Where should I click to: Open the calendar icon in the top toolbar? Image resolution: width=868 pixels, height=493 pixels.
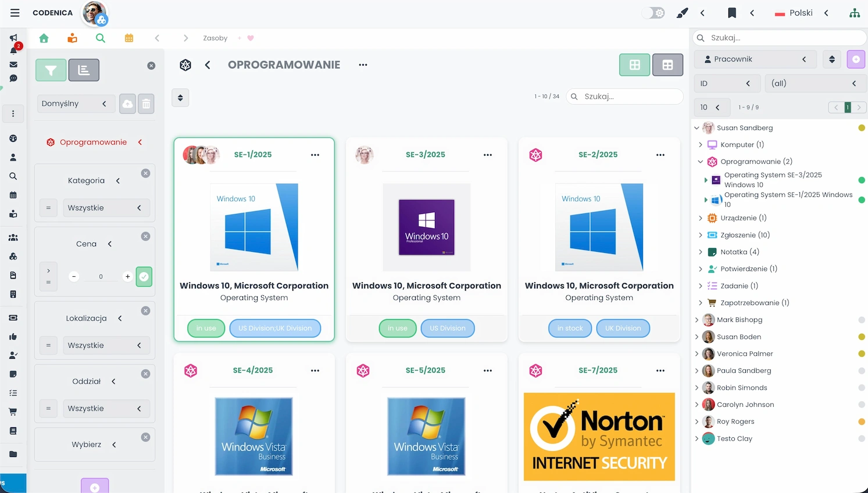click(x=129, y=38)
